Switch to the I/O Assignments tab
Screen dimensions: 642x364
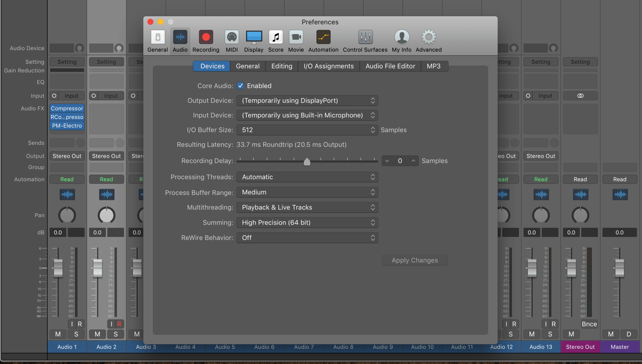pos(329,66)
